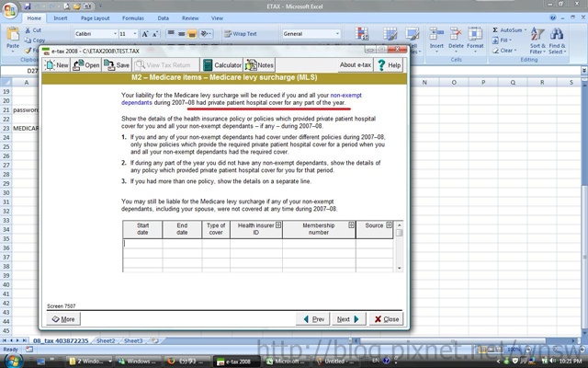Switch to the Sheet3 worksheet tab
Viewport: 588px width, 368px height.
click(x=133, y=341)
